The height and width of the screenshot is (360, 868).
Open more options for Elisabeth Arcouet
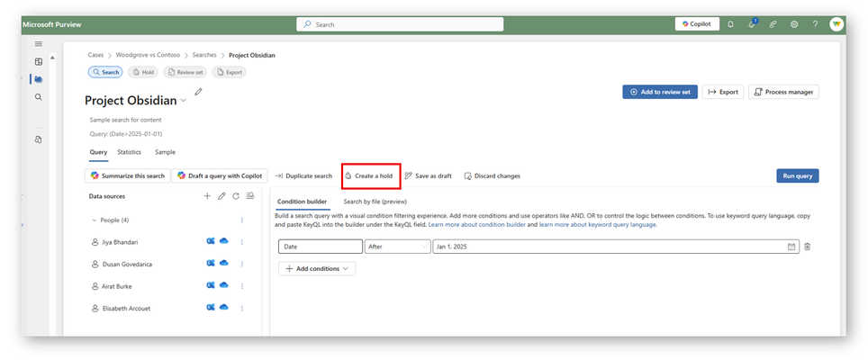242,309
